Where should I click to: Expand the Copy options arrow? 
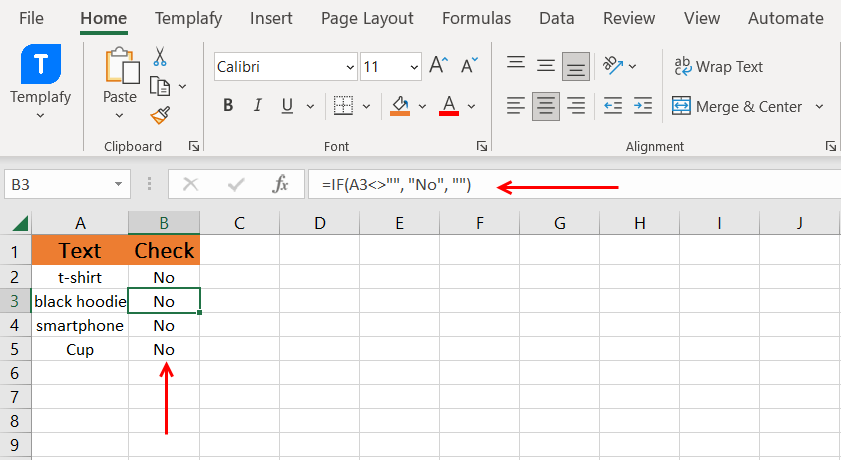[182, 86]
